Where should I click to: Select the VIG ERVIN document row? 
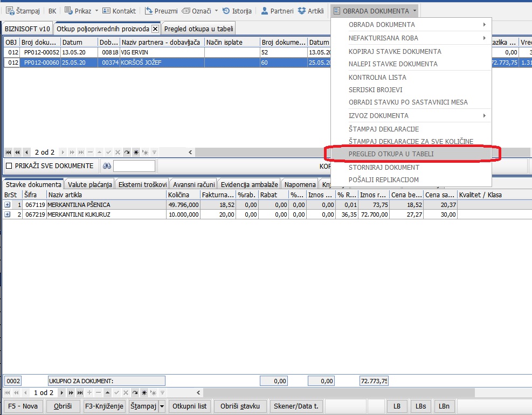pyautogui.click(x=168, y=52)
